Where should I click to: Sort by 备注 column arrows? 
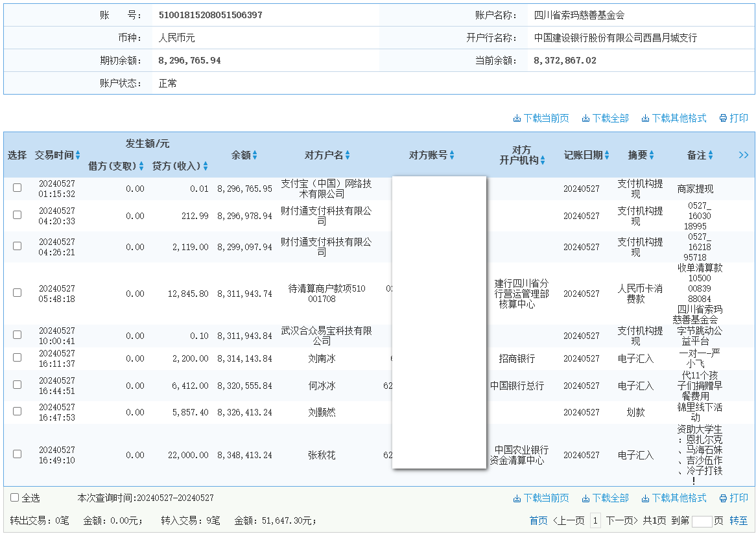click(x=711, y=155)
